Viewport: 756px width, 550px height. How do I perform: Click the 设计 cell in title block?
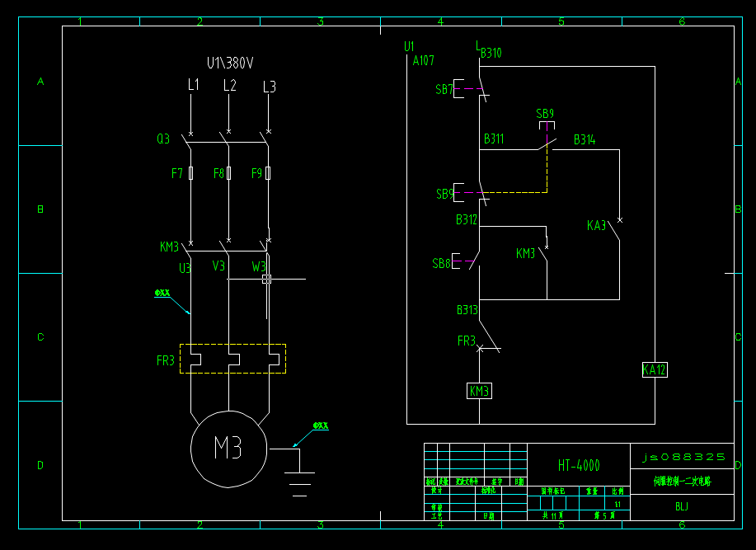[x=437, y=491]
